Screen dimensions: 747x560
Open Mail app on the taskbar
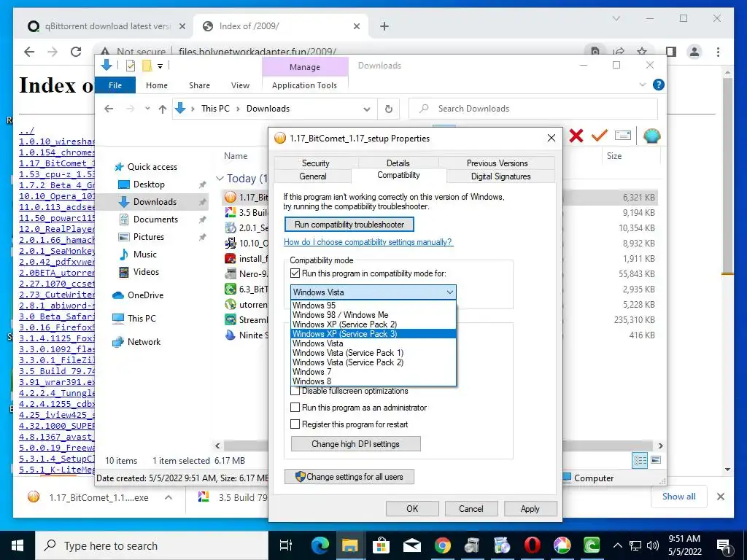pos(411,545)
